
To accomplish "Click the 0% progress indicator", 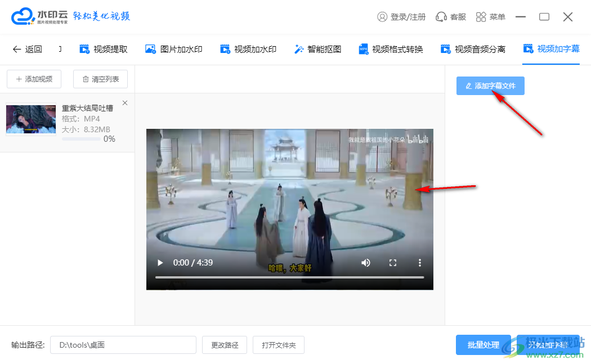I will [109, 139].
